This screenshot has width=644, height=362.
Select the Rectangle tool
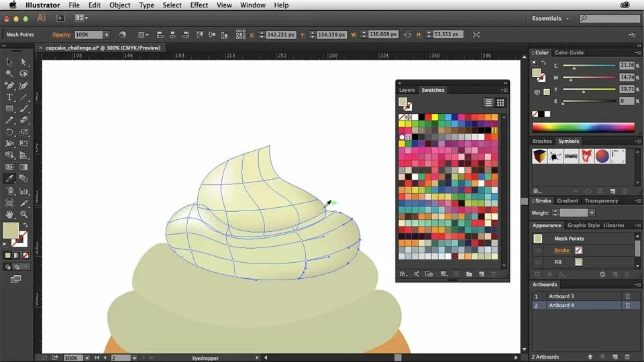(9, 109)
